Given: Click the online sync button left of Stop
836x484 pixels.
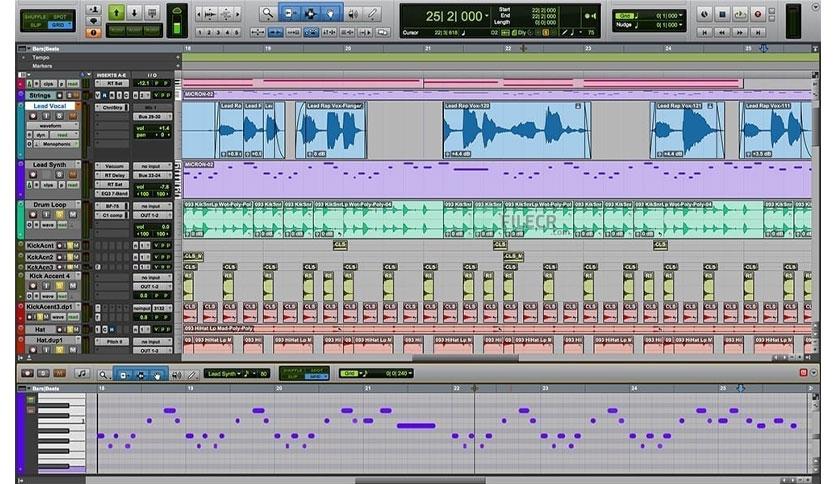Looking at the screenshot, I should tap(705, 14).
